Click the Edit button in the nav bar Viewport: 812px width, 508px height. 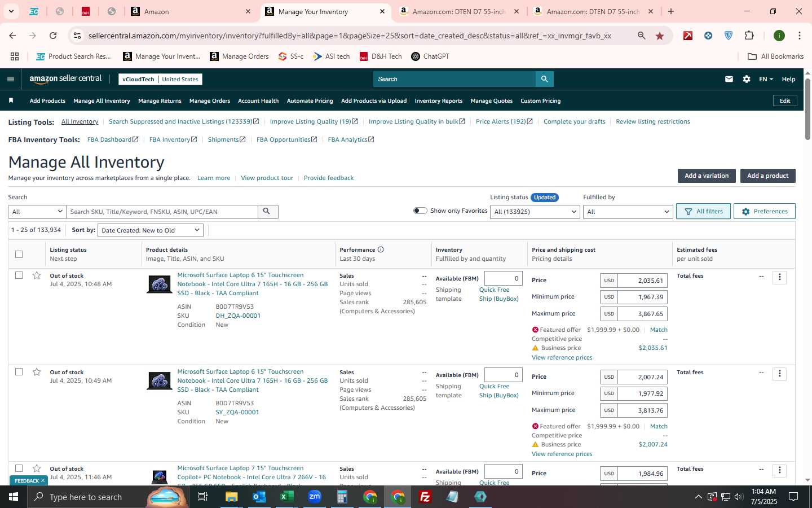click(785, 100)
